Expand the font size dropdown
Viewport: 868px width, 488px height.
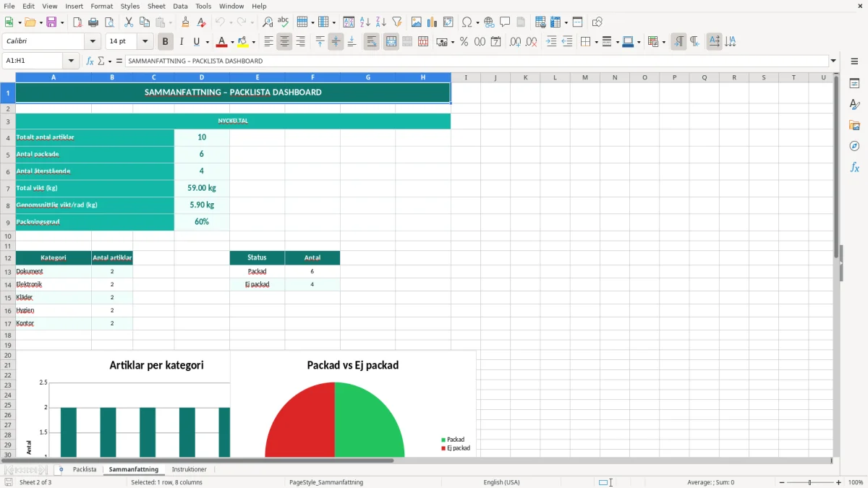pos(145,42)
